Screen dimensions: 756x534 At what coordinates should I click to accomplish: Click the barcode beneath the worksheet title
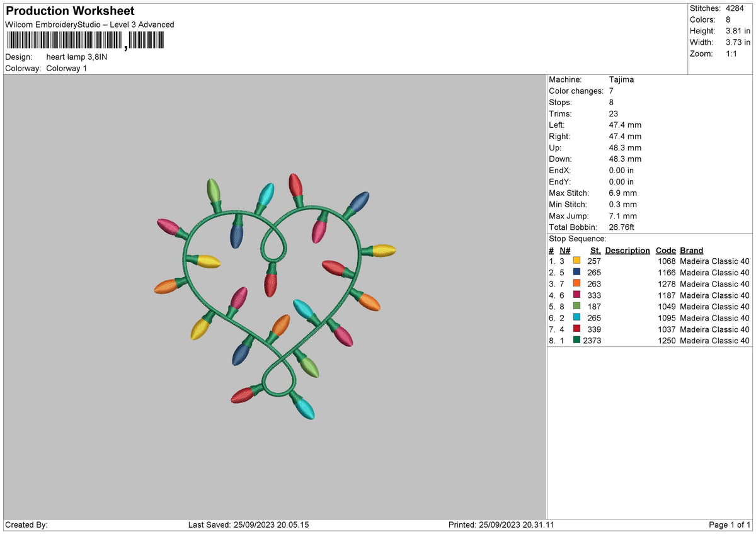click(85, 41)
